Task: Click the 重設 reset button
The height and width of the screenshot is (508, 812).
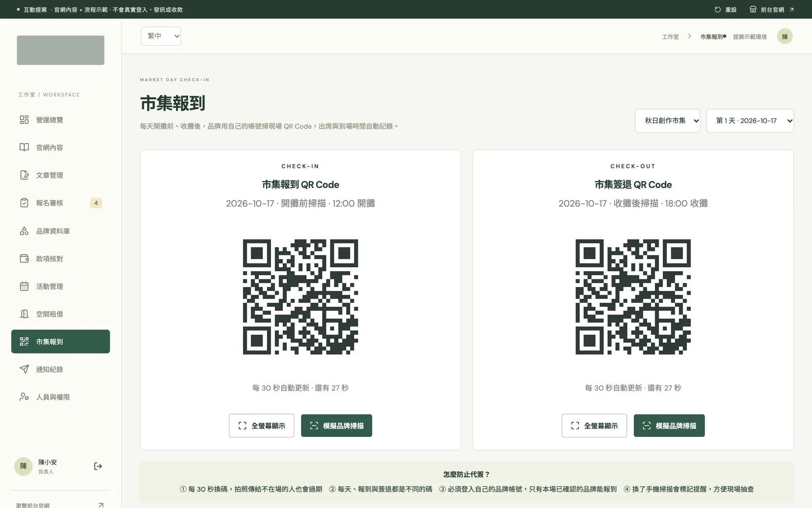Action: click(x=725, y=10)
